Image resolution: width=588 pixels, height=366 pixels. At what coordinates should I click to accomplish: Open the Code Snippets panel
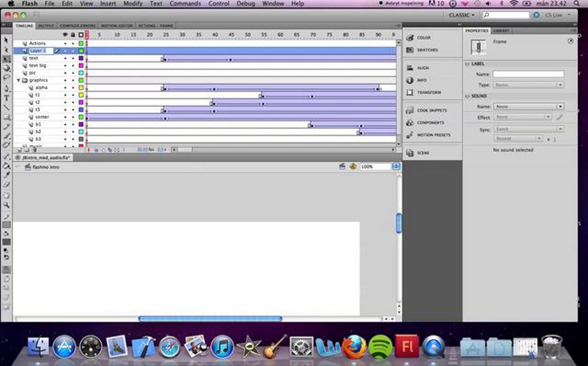(432, 111)
